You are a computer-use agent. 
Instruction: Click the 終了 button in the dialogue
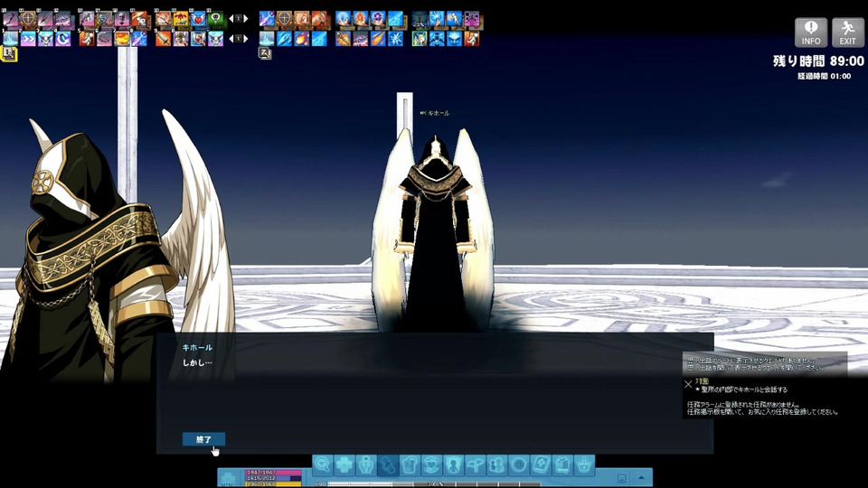pyautogui.click(x=203, y=439)
